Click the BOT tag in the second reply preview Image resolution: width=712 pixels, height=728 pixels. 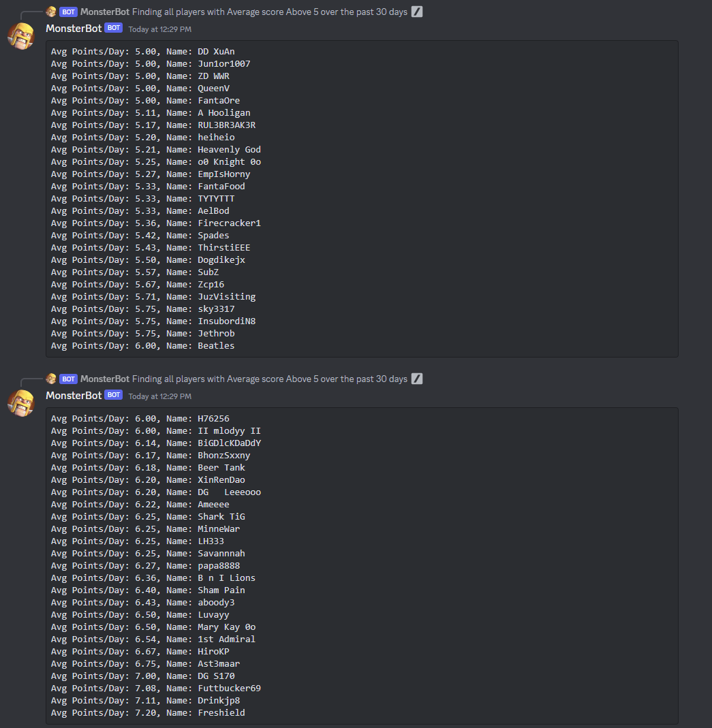coord(68,379)
